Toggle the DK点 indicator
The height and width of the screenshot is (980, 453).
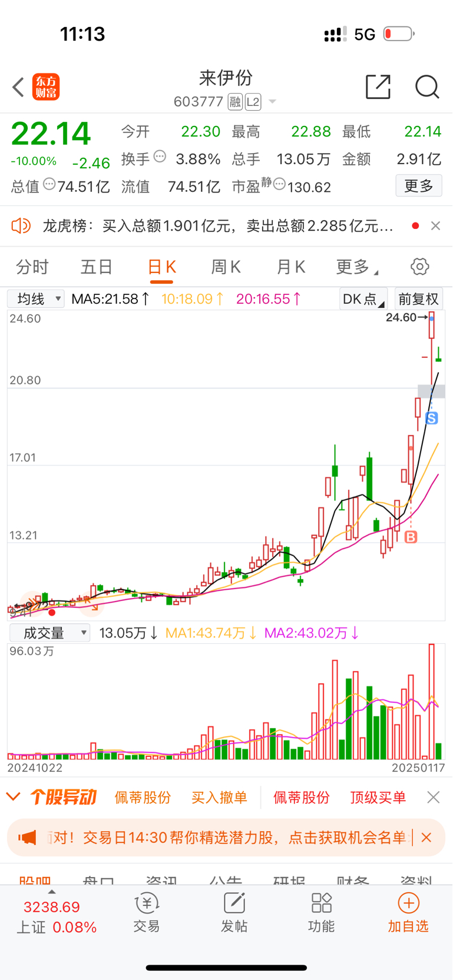(363, 299)
